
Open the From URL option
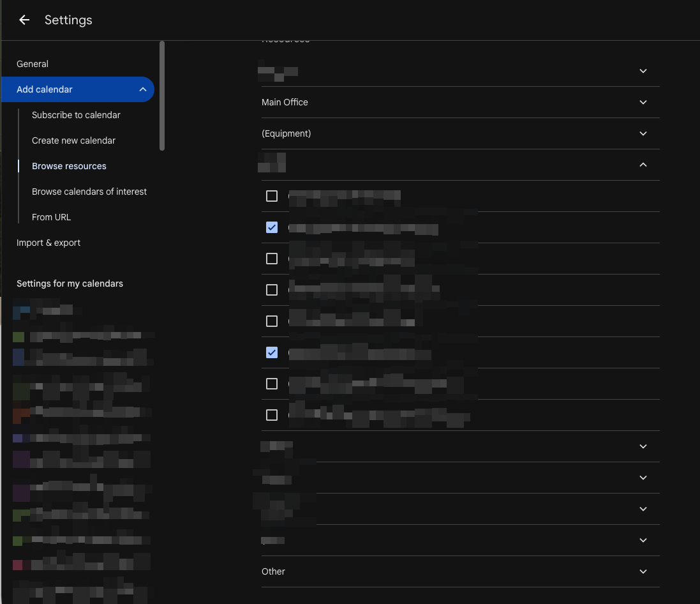coord(51,216)
